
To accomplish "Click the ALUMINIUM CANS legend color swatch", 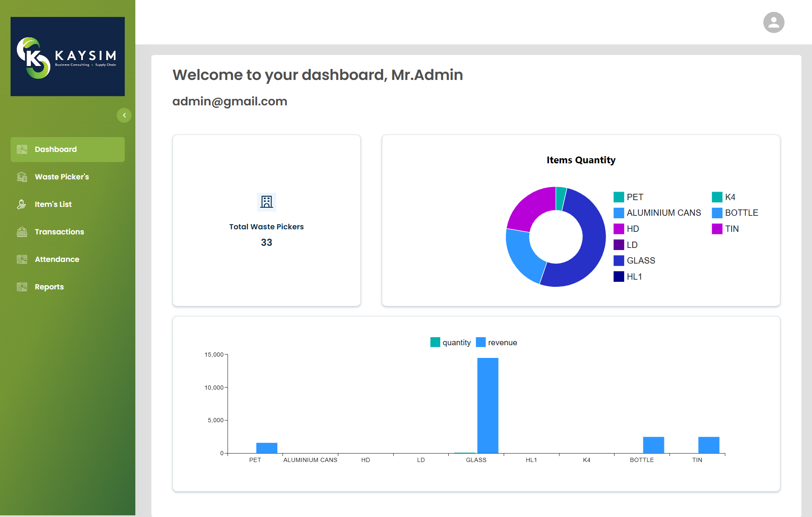I will click(x=619, y=213).
